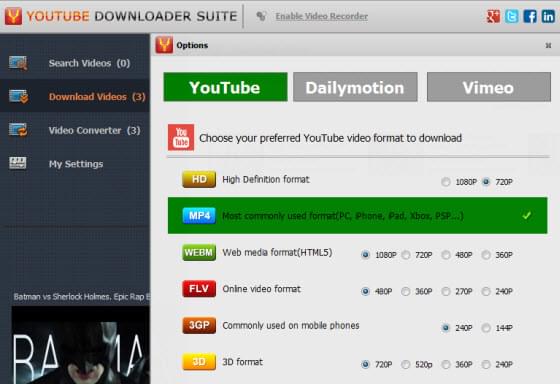Open the Facebook share icon
The width and height of the screenshot is (560, 384).
pos(530,16)
